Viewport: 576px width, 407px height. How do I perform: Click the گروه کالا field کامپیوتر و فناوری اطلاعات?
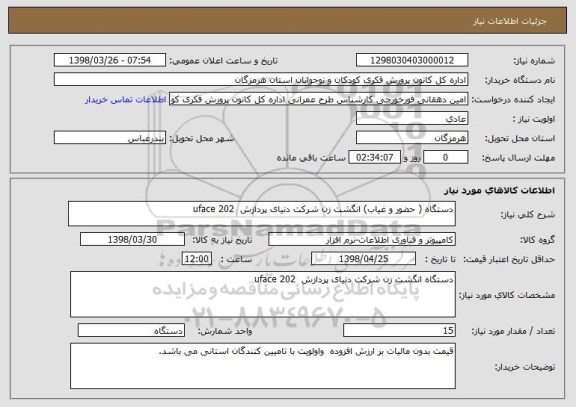362,239
